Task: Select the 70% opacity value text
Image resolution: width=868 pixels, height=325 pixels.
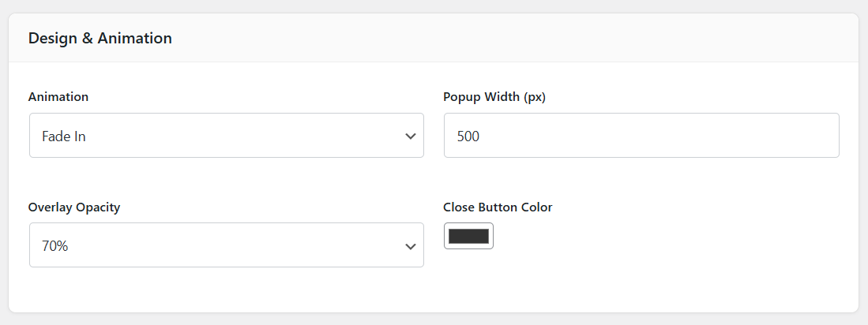Action: point(55,246)
